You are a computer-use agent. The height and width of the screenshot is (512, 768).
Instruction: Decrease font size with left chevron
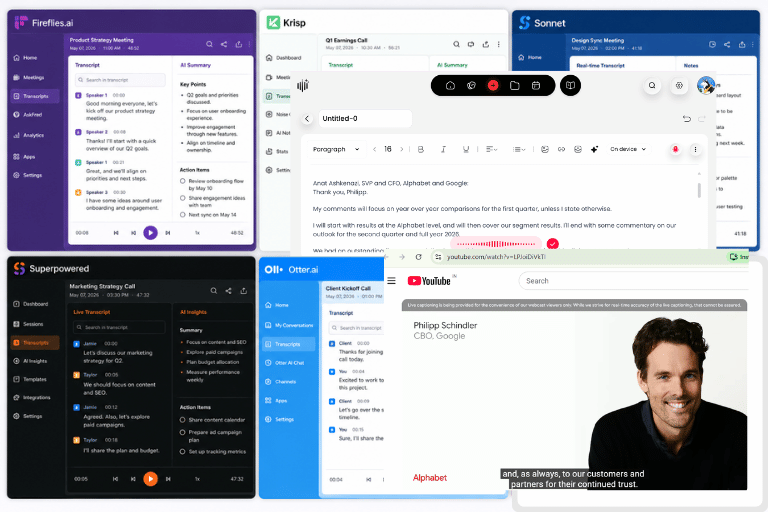pyautogui.click(x=374, y=149)
